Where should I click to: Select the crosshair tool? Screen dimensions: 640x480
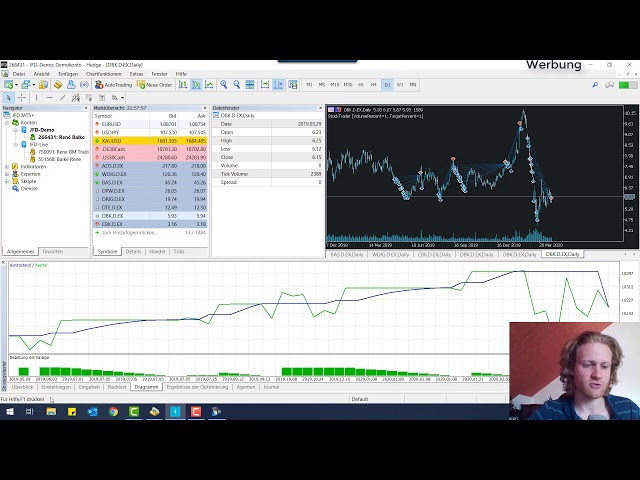point(22,97)
